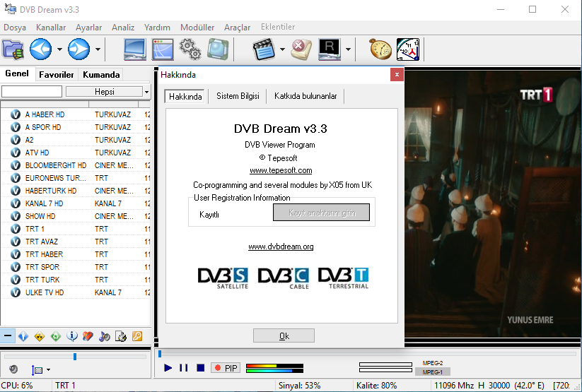Screen dimensions: 582x392
Task: Click Kayıt anahtarını girin button
Action: click(x=322, y=213)
